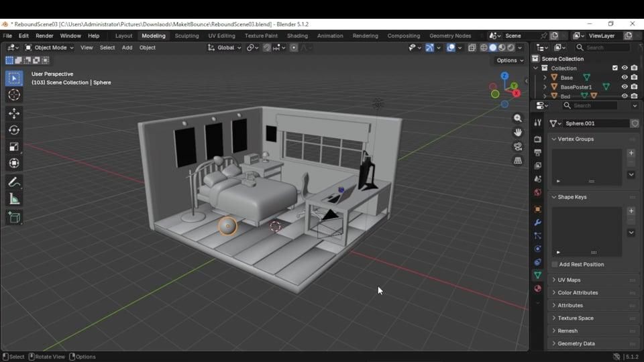Select the Add Cube tool
Image resolution: width=644 pixels, height=362 pixels.
pyautogui.click(x=14, y=217)
